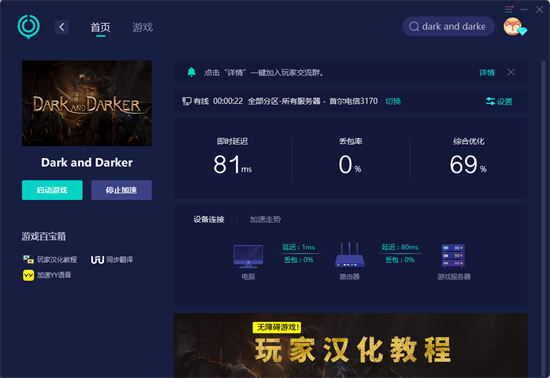Click the 69% optimization value
The height and width of the screenshot is (378, 550).
coord(468,164)
